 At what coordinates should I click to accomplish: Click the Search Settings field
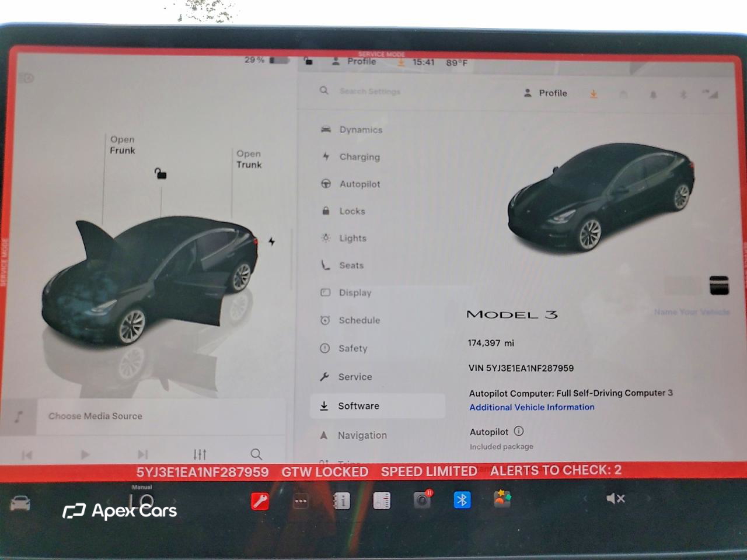pos(370,92)
